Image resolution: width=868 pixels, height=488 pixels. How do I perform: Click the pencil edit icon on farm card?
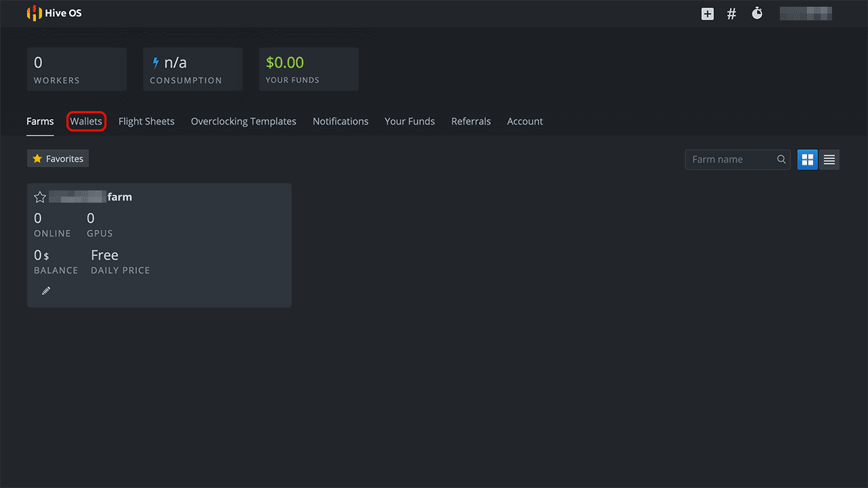point(46,291)
